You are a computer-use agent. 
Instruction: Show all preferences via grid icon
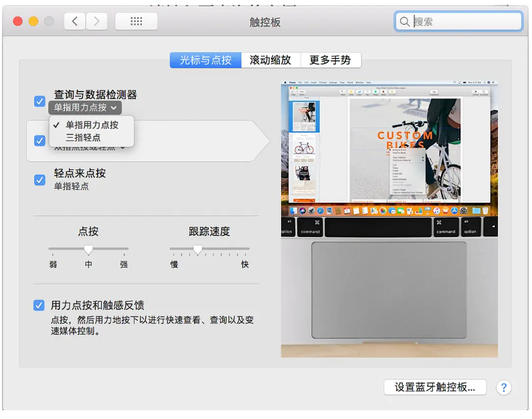click(x=136, y=21)
